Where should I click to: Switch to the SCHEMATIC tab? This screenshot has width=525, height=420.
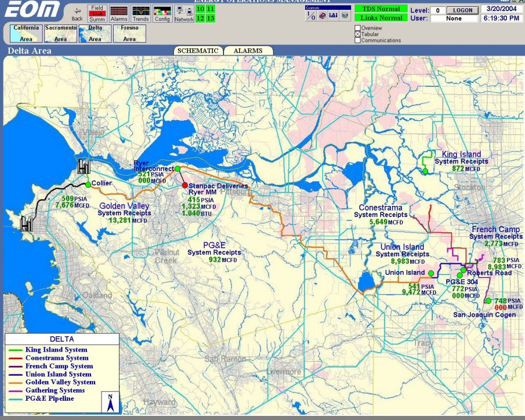[198, 51]
